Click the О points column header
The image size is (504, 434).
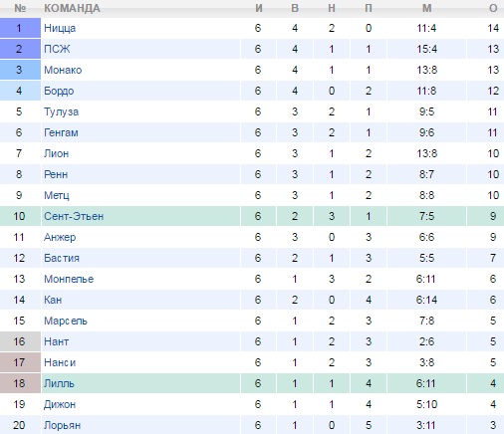click(493, 8)
